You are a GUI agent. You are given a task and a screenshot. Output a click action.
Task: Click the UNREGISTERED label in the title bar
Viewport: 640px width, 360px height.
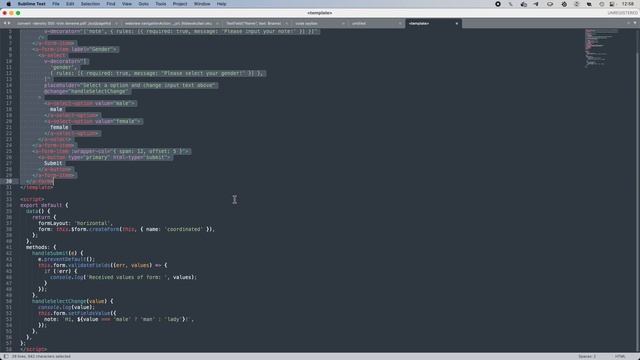click(x=622, y=13)
